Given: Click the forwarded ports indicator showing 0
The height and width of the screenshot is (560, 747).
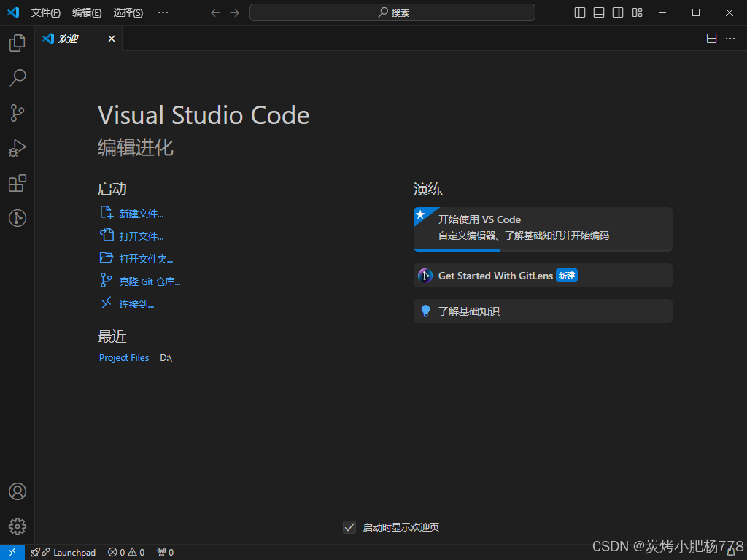Looking at the screenshot, I should (x=166, y=553).
